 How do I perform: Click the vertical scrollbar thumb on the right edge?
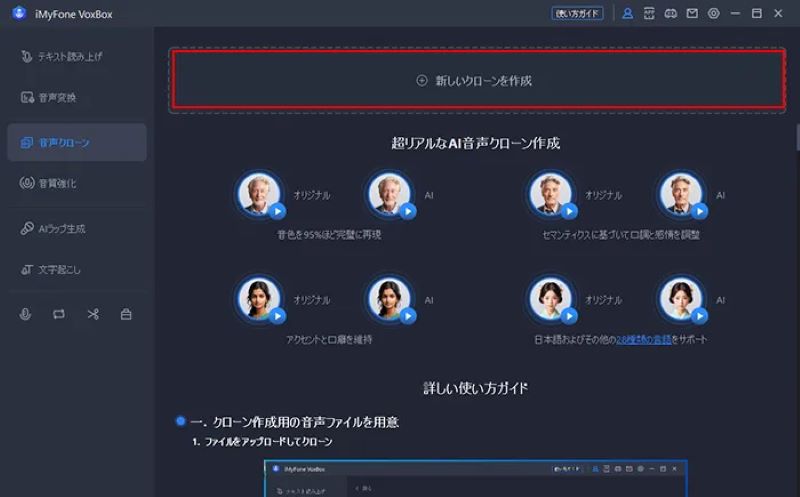(797, 138)
